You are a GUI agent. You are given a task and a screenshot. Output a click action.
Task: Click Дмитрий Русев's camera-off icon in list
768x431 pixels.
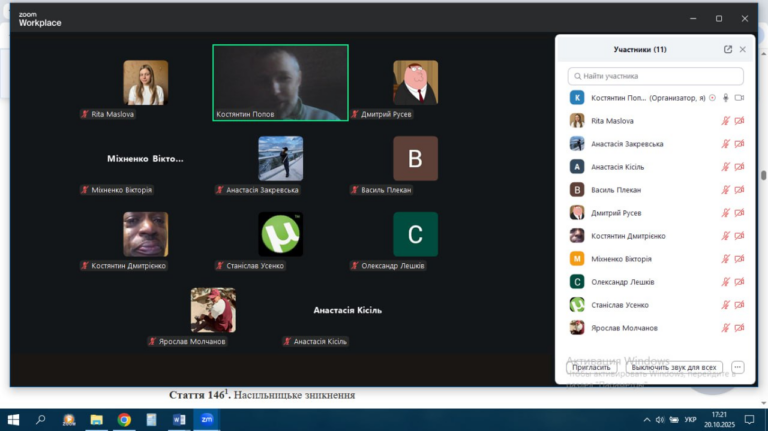pos(740,213)
